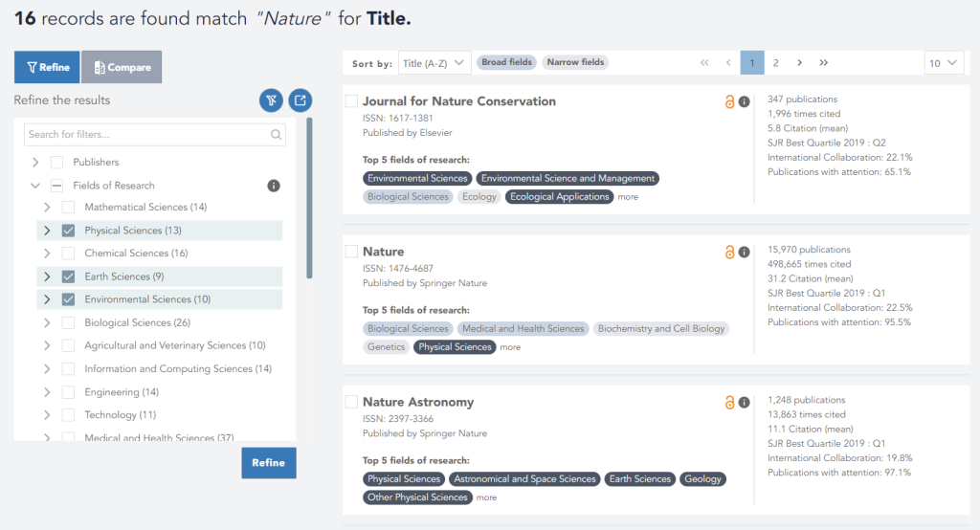This screenshot has width=980, height=530.
Task: Uncheck Physical Sciences (13)
Action: click(68, 231)
